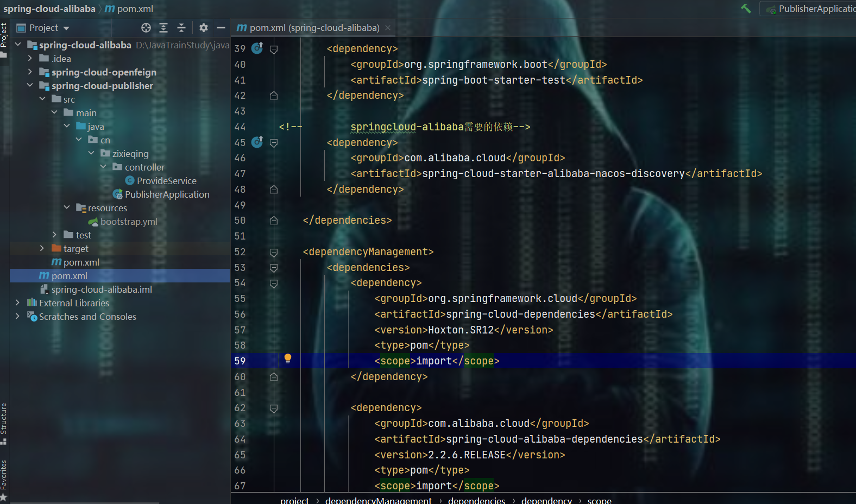Expand the spring-cloud-openfeign module
The height and width of the screenshot is (504, 856).
(30, 72)
